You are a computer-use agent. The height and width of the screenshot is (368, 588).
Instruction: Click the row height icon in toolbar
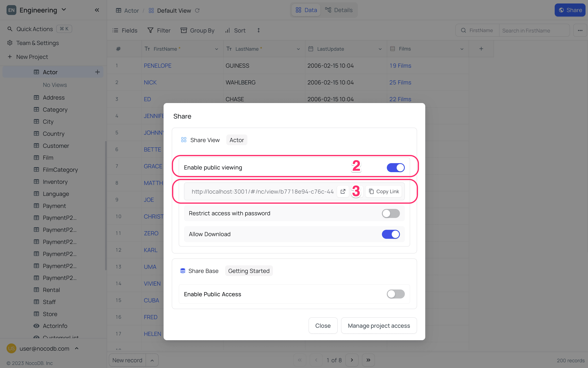coord(258,30)
